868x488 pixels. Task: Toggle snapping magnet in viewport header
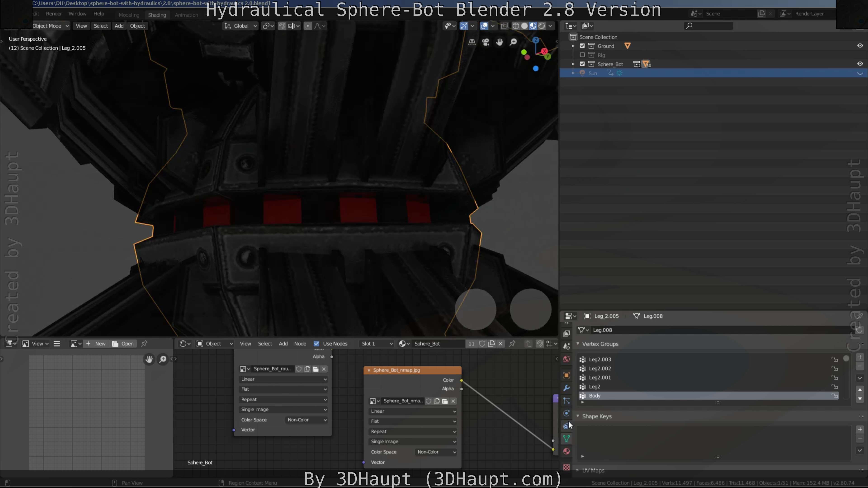tap(282, 26)
